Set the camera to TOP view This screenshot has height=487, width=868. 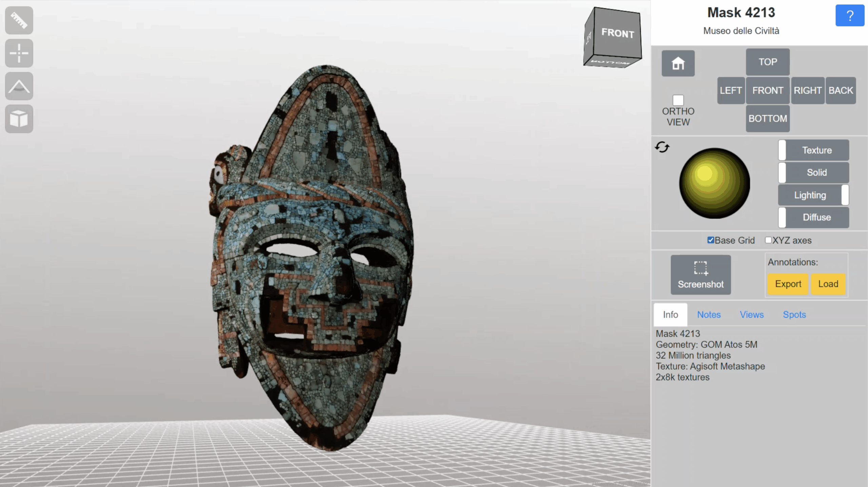coord(768,62)
